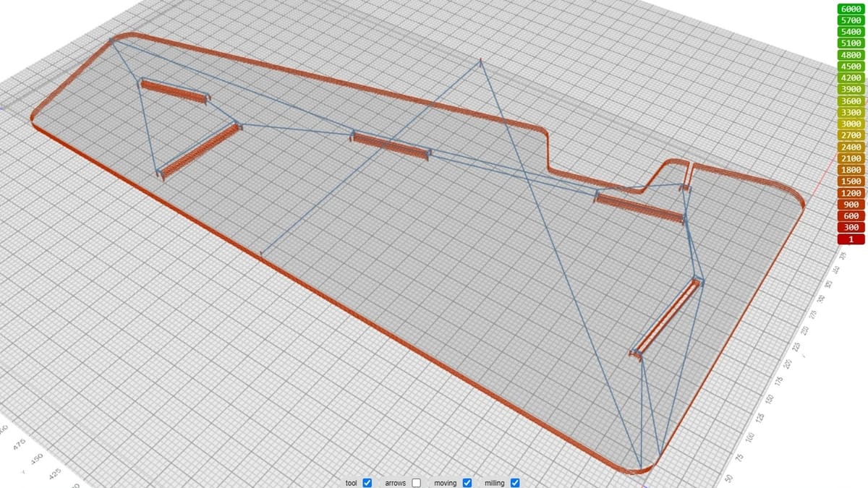868x488 pixels.
Task: Click the 6000 feed rate legend swatch
Action: pos(851,9)
